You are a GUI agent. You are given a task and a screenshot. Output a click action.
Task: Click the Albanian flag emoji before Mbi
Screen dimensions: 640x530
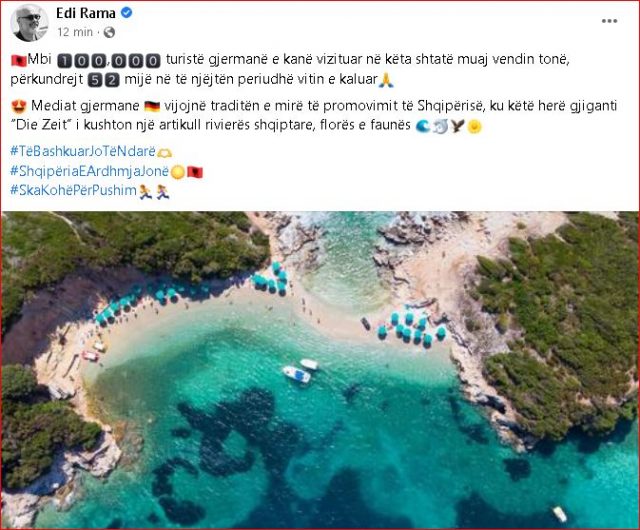point(18,60)
